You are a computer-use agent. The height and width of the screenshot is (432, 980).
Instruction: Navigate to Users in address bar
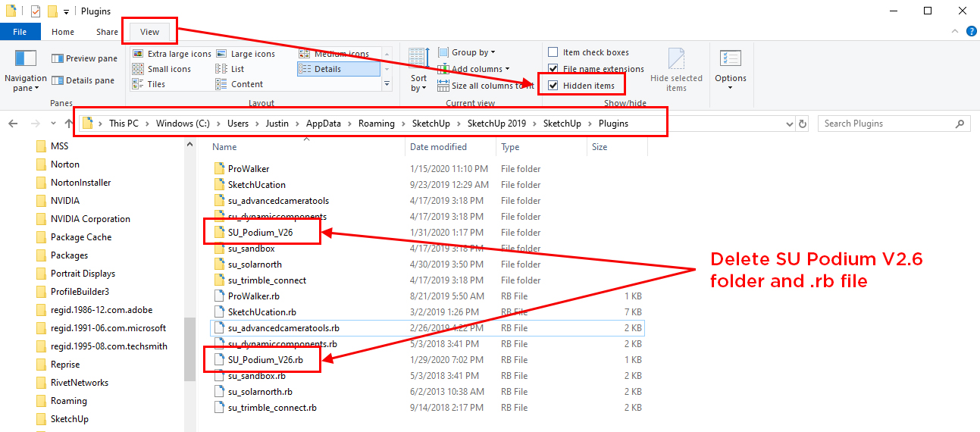[238, 124]
